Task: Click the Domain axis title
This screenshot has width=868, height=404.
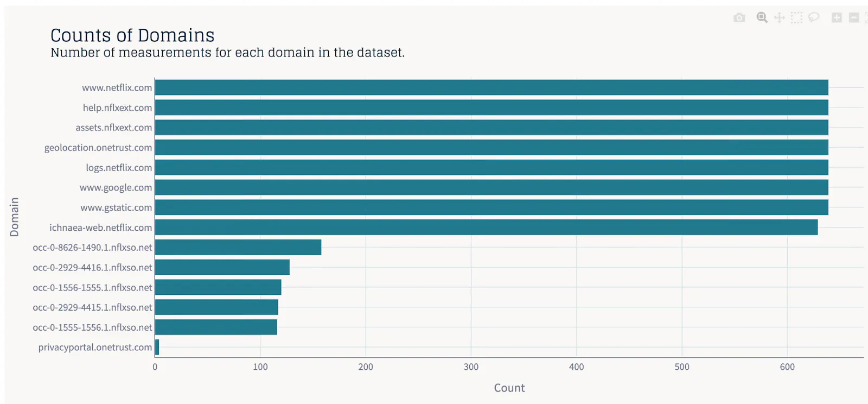Action: 14,217
